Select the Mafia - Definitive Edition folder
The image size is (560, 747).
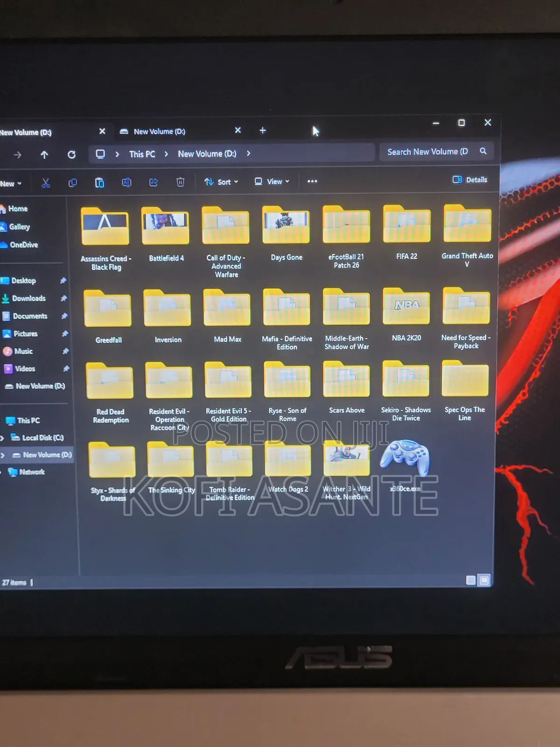pyautogui.click(x=287, y=320)
